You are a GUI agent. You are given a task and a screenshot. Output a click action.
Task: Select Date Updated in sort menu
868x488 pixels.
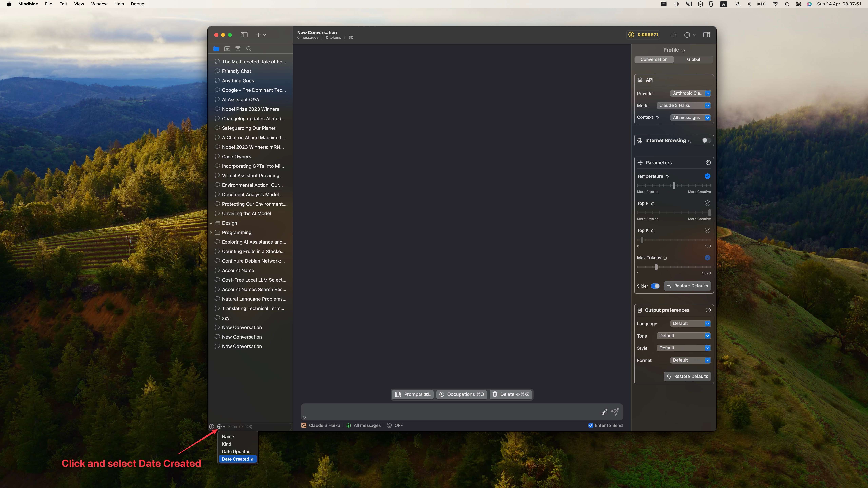238,451
